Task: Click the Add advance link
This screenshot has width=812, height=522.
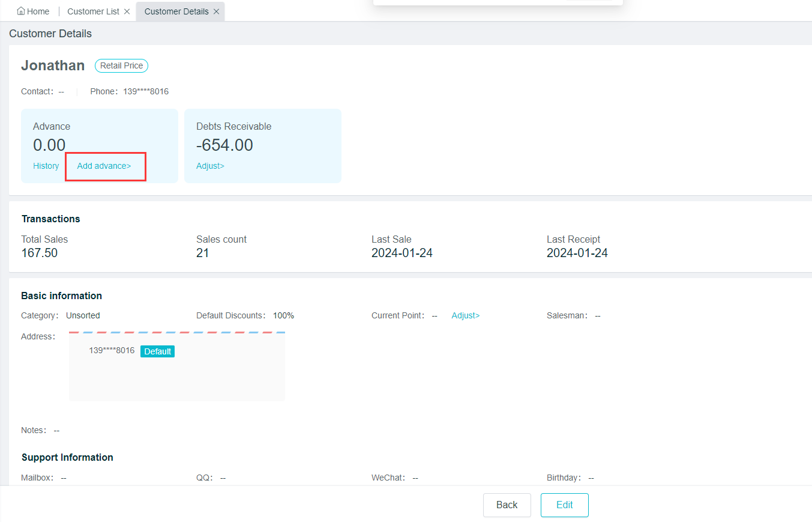Action: pos(104,166)
